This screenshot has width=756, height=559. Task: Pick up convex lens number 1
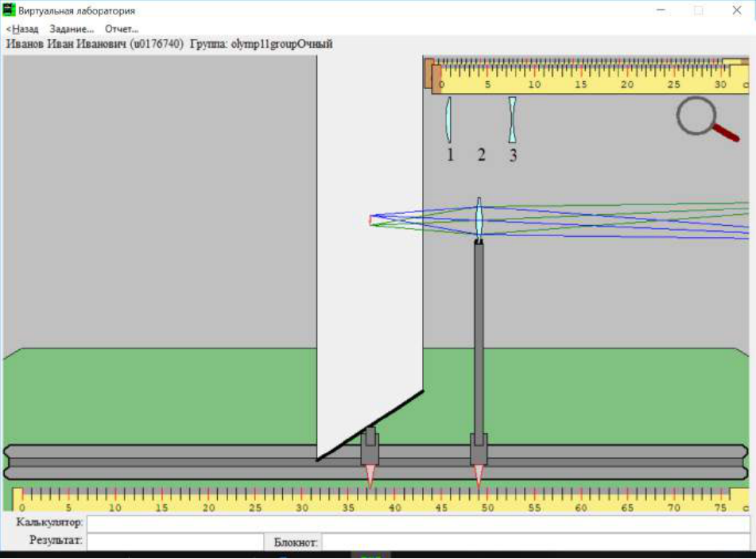pos(448,119)
